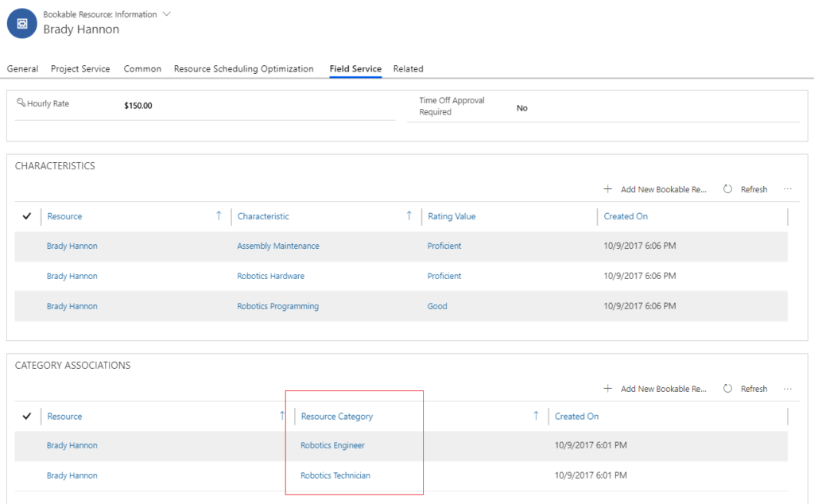Switch to the Project Service tab
Screen dimensions: 814x504
tap(80, 69)
